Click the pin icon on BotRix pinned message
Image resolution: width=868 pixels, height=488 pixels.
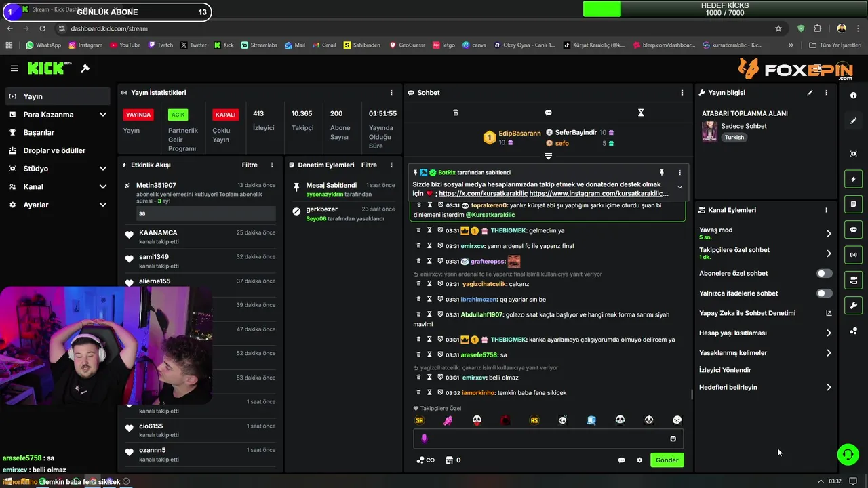coord(662,173)
